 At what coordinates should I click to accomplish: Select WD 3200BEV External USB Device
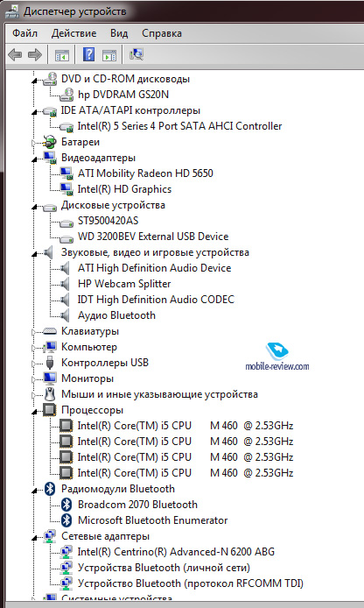click(153, 237)
